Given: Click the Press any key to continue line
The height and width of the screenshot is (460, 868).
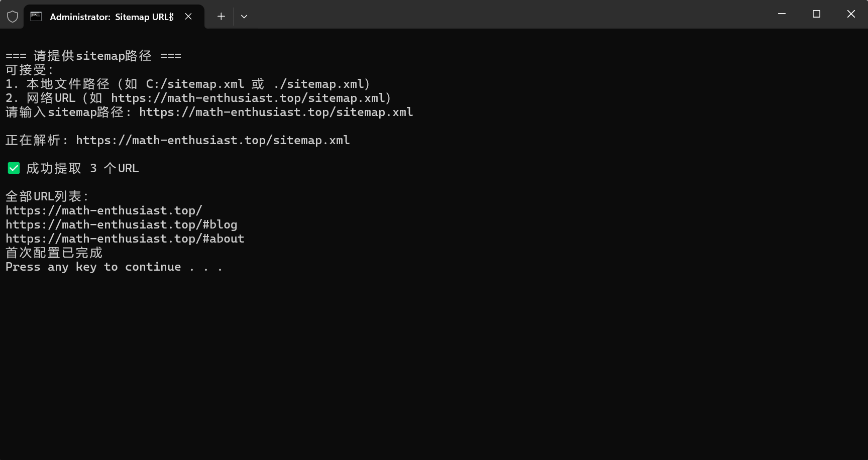Looking at the screenshot, I should [x=114, y=267].
